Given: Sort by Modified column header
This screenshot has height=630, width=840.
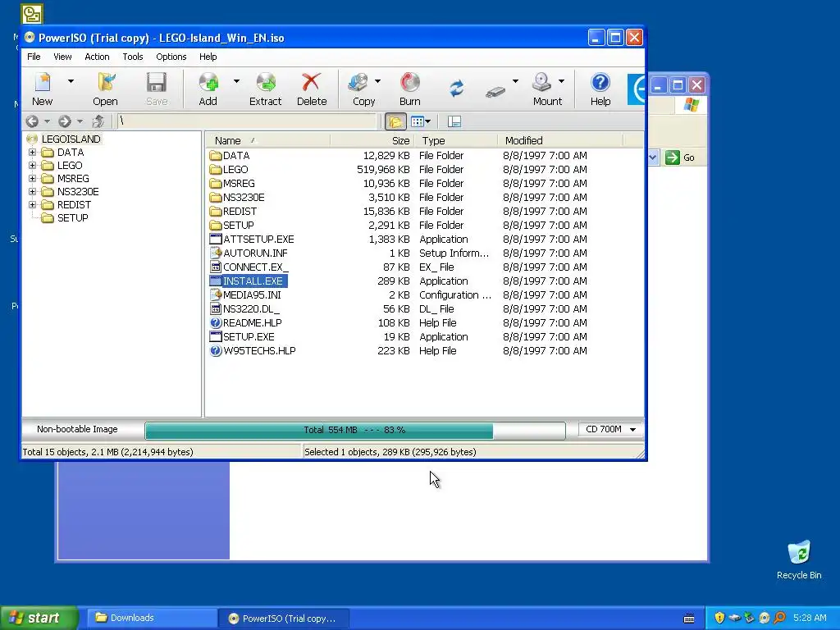Looking at the screenshot, I should pyautogui.click(x=560, y=141).
